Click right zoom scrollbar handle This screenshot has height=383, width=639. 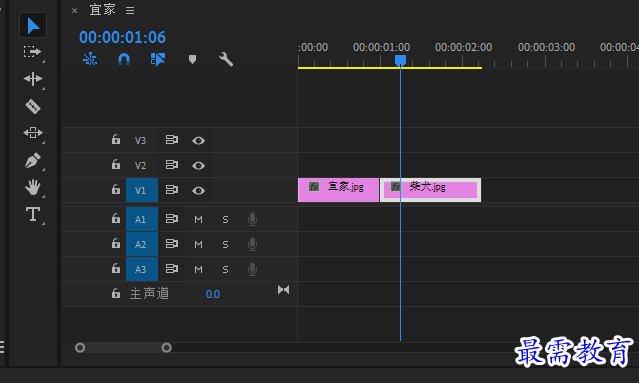point(166,348)
